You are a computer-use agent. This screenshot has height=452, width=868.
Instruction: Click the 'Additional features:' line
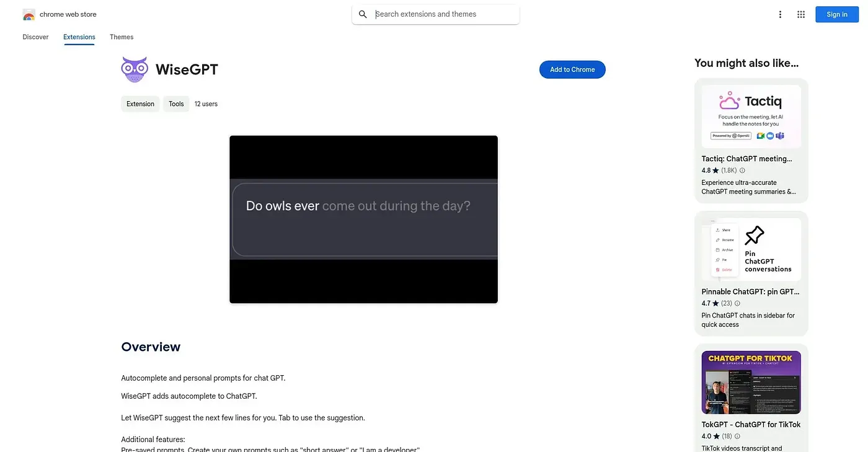pyautogui.click(x=153, y=440)
